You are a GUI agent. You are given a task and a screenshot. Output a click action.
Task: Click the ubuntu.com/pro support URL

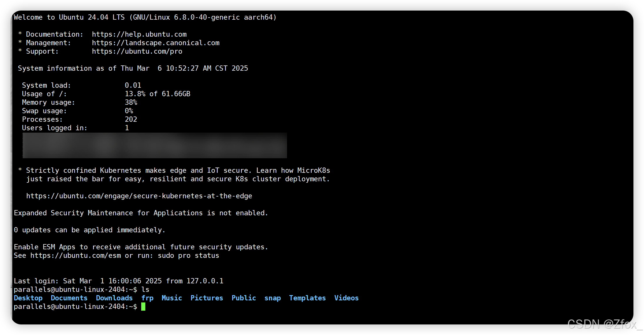click(137, 51)
